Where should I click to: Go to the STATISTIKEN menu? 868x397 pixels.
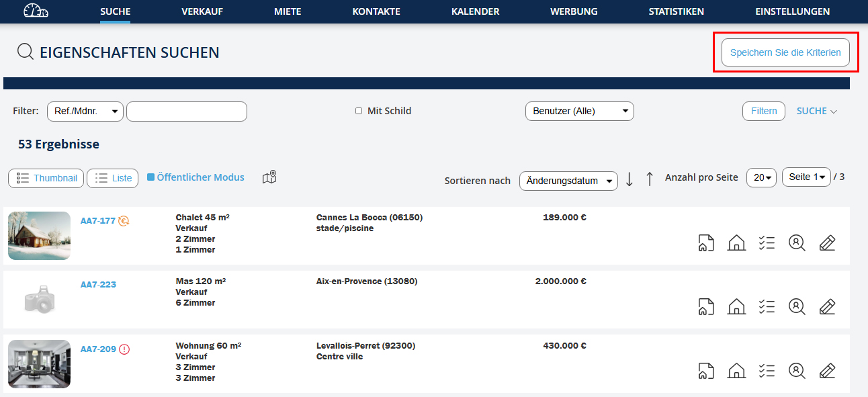click(x=676, y=11)
